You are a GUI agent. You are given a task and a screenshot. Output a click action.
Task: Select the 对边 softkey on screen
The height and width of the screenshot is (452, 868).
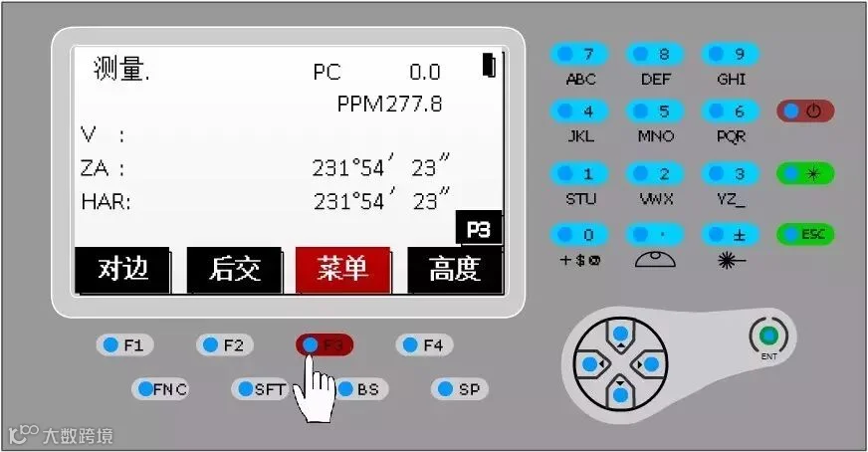click(x=121, y=270)
